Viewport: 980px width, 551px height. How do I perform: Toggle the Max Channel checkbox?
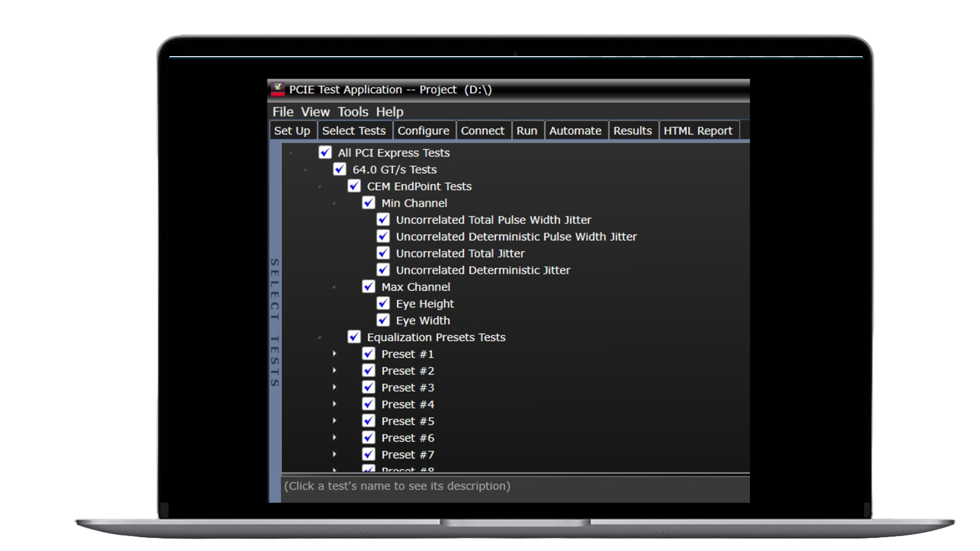(369, 287)
